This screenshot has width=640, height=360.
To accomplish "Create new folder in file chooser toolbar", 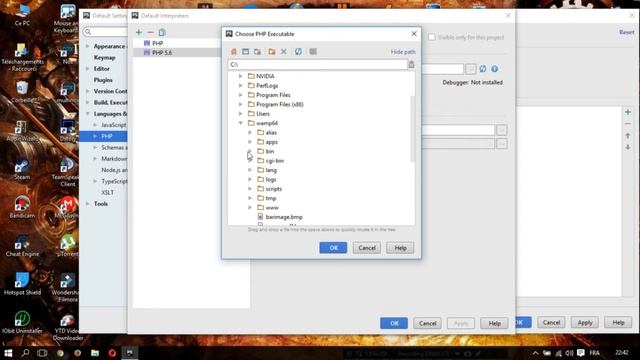I will click(x=272, y=52).
